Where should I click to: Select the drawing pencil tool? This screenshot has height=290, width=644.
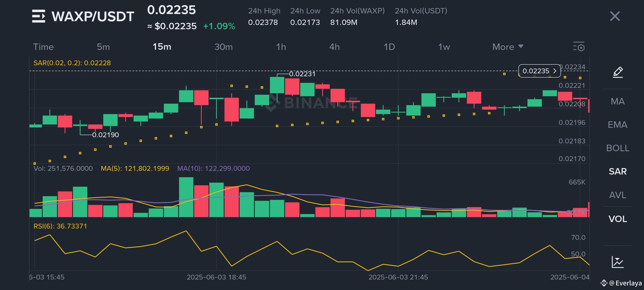coord(618,72)
